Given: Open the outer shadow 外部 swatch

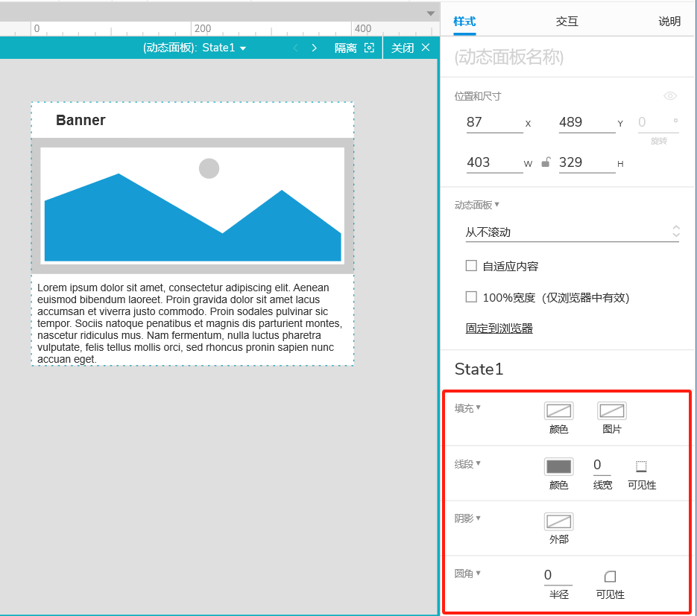Looking at the screenshot, I should (559, 521).
